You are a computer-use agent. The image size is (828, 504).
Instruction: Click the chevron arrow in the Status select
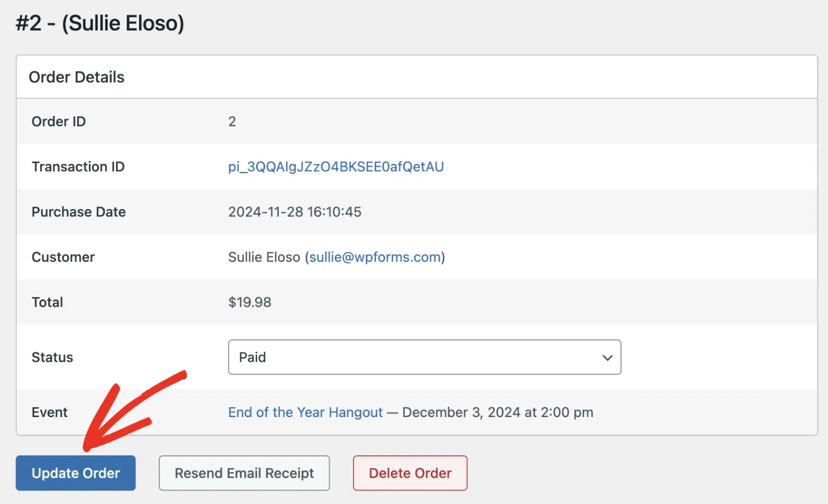click(x=608, y=358)
